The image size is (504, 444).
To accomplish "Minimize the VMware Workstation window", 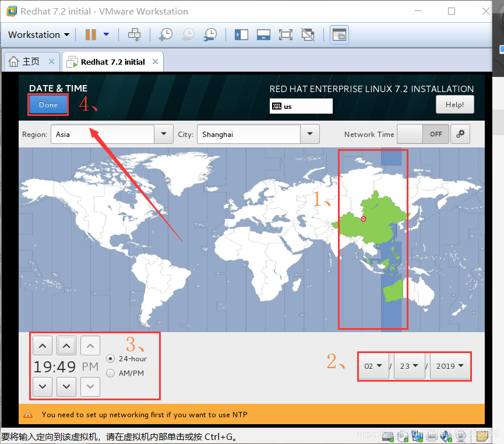I will tap(418, 11).
